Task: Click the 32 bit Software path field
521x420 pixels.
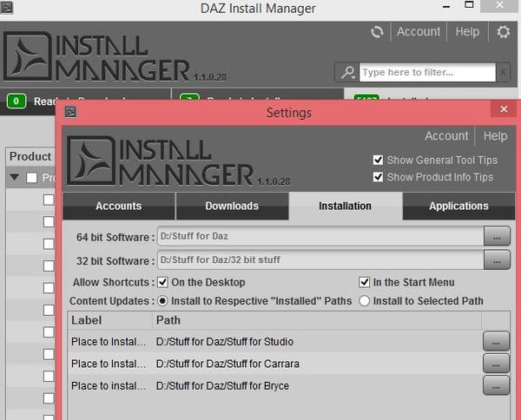Action: (320, 260)
